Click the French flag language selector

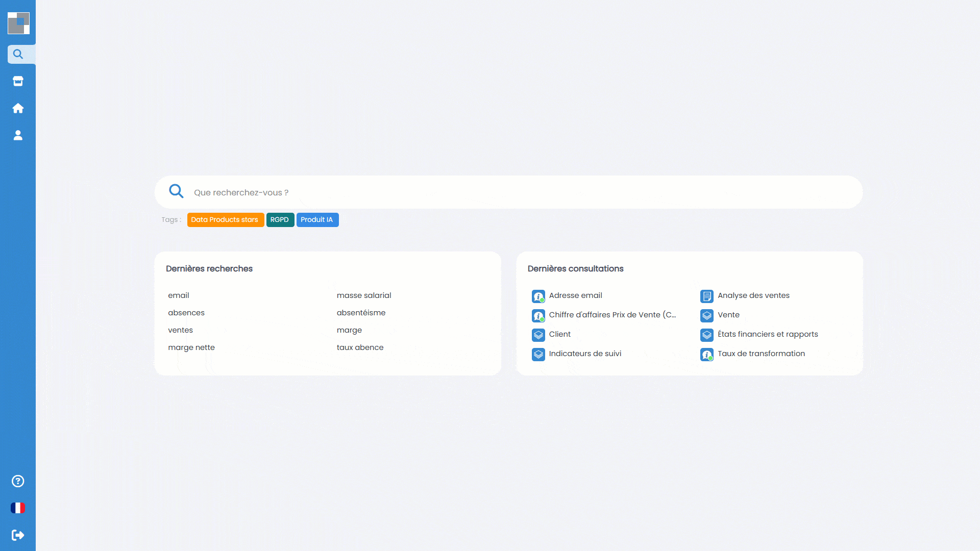[x=18, y=508]
